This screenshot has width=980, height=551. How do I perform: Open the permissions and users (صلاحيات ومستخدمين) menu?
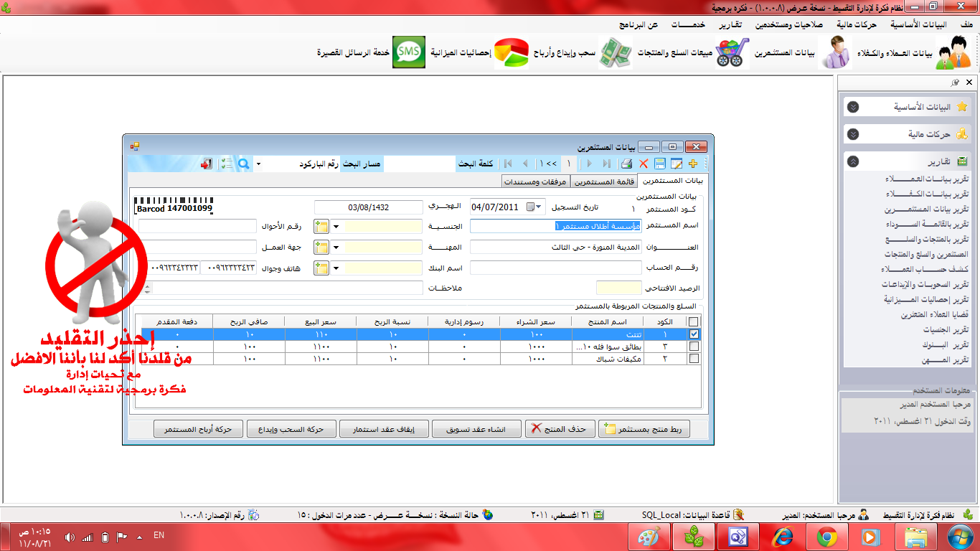[x=789, y=24]
